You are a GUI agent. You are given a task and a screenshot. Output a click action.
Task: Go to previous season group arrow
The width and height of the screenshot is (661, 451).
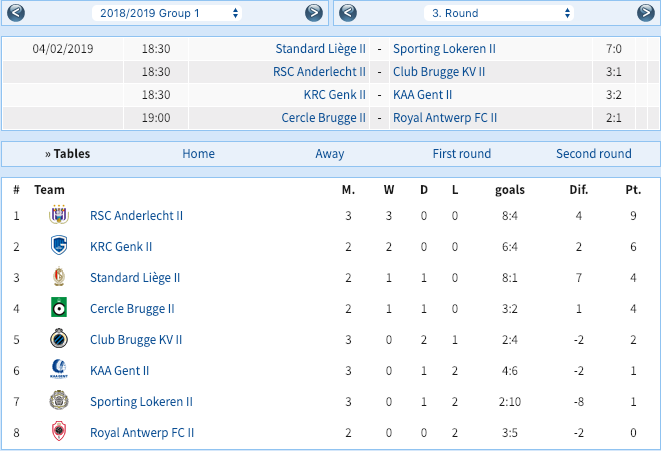point(16,13)
